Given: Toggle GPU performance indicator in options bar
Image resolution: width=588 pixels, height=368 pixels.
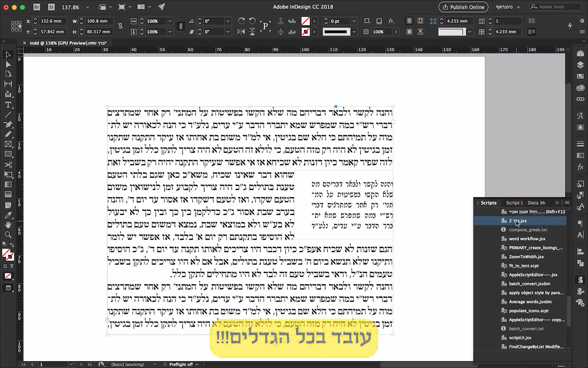Looking at the screenshot, I should (570, 26).
